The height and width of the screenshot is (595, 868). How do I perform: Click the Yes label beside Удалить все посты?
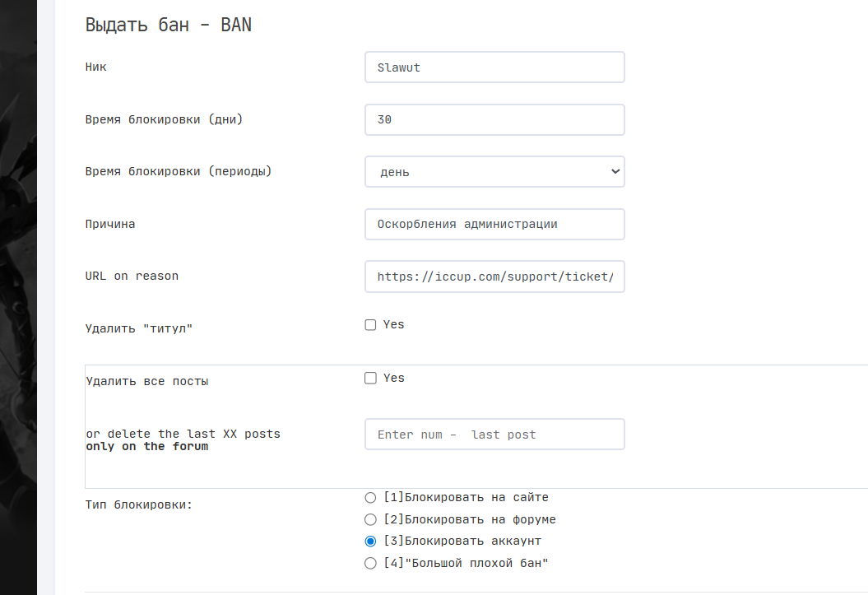tap(394, 378)
